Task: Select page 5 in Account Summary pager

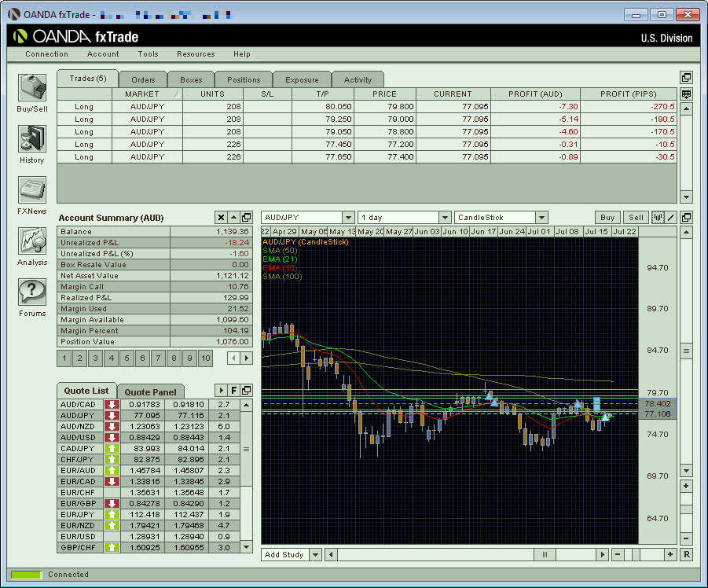Action: (x=127, y=358)
